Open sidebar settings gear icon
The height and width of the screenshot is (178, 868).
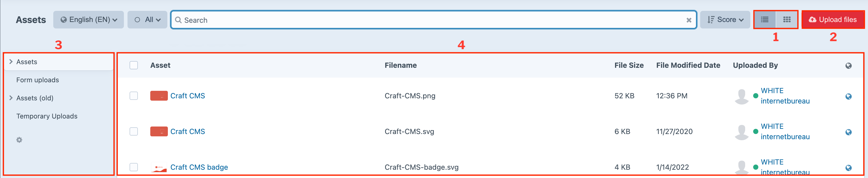19,140
